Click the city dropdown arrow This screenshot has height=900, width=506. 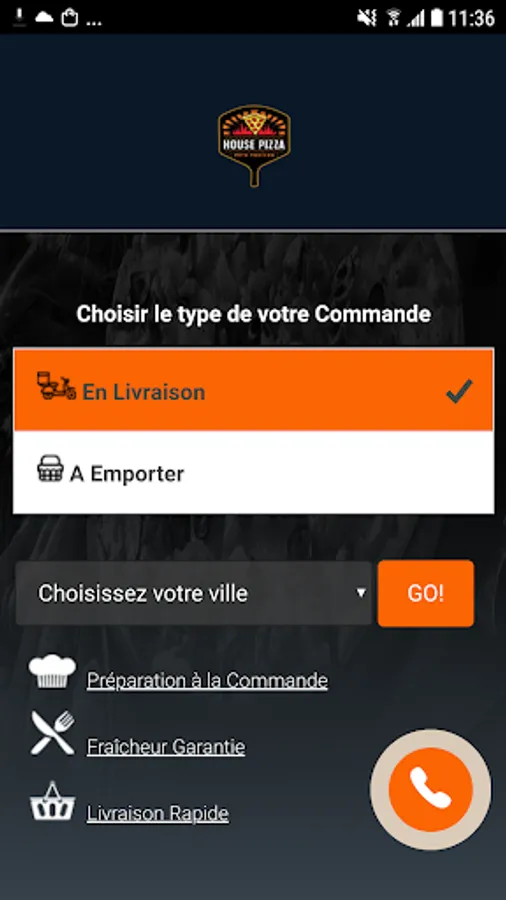coord(361,593)
